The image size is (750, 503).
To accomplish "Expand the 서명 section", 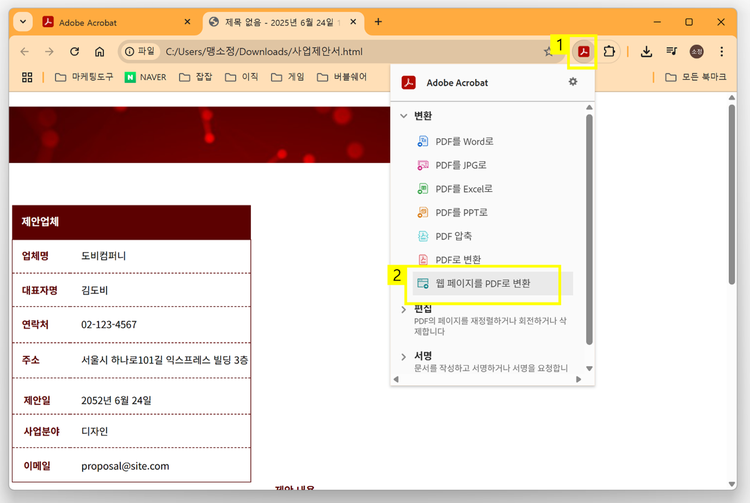I will pyautogui.click(x=403, y=356).
